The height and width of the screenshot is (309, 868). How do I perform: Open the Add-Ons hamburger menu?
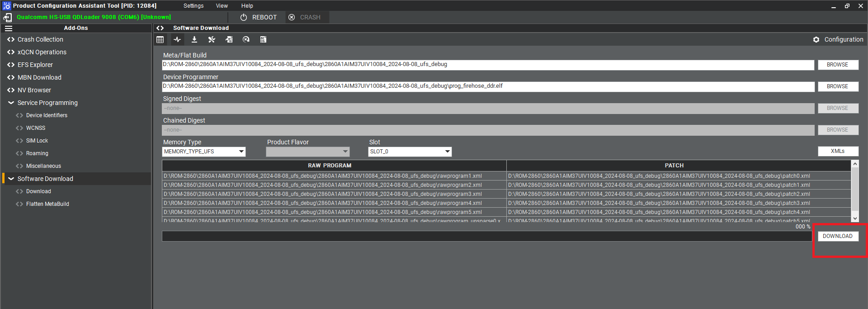[9, 28]
